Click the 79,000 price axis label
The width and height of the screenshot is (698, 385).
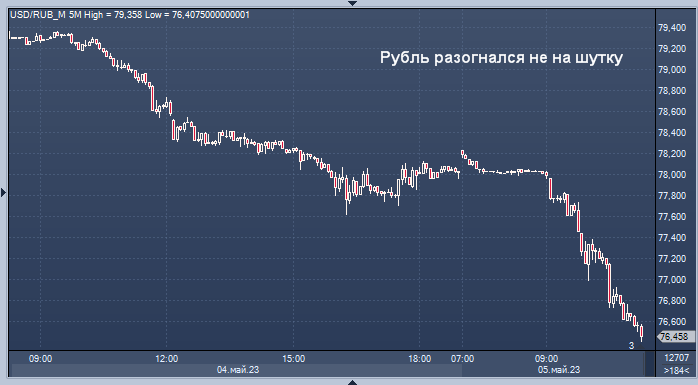tap(672, 70)
